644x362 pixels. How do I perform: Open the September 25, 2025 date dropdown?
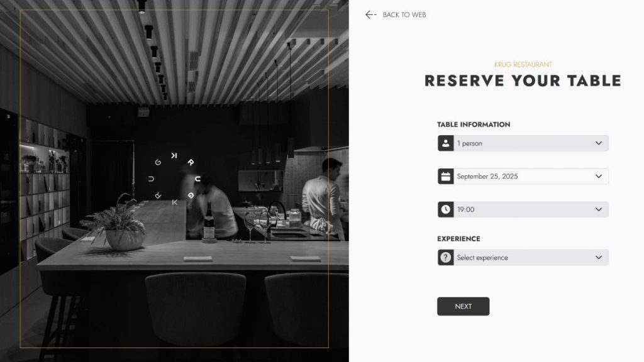(523, 177)
